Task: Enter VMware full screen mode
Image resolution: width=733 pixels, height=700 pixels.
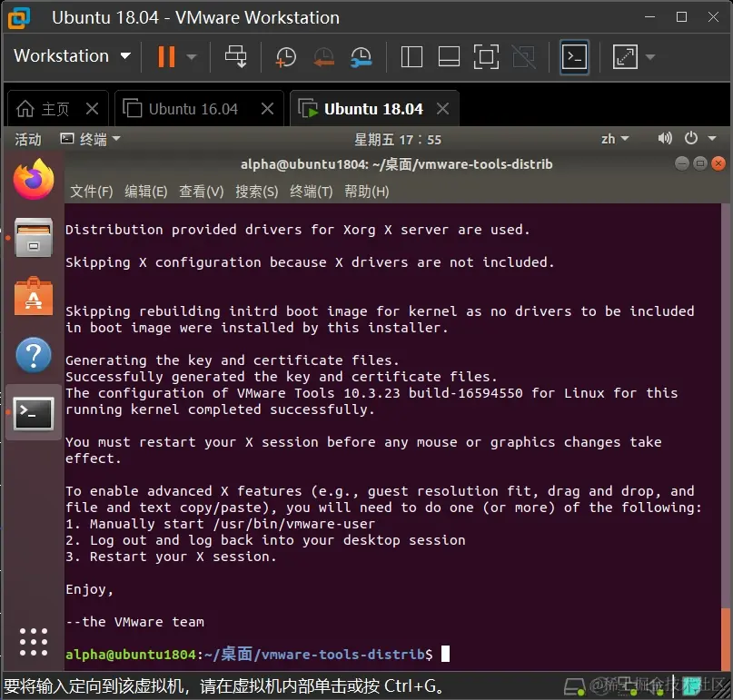Action: (x=486, y=57)
